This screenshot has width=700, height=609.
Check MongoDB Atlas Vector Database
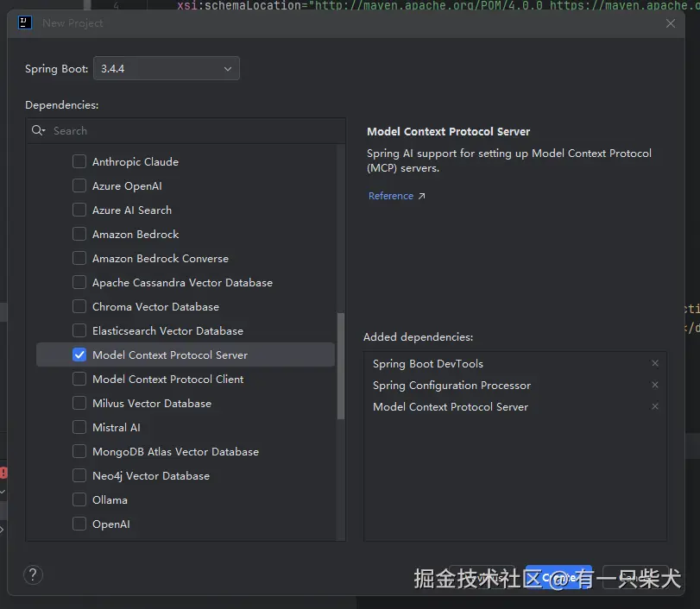click(x=79, y=451)
